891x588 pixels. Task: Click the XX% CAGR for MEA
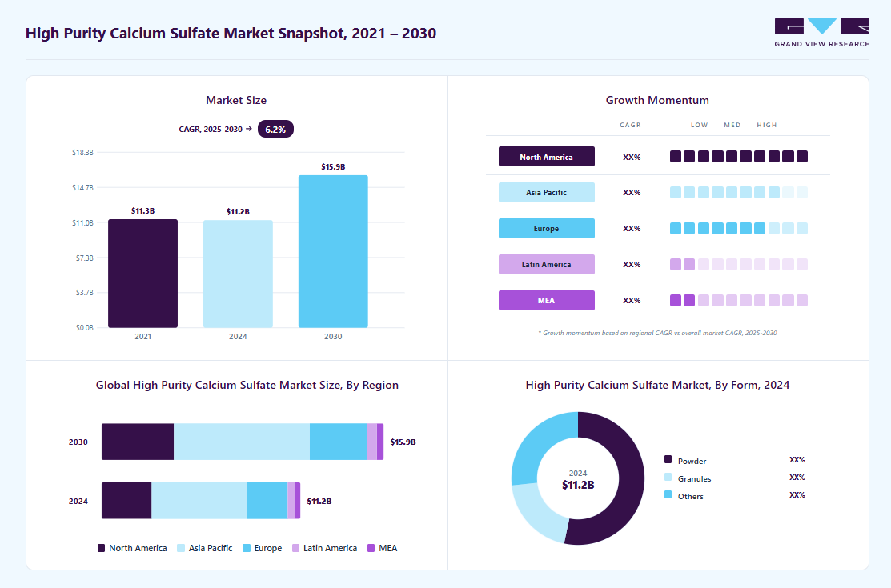pyautogui.click(x=632, y=301)
